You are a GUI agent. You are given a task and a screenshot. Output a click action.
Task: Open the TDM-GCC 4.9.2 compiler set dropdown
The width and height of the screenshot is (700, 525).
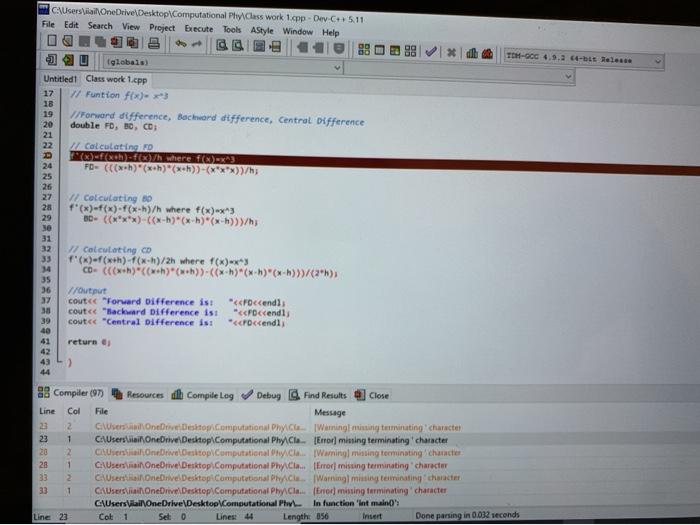click(x=583, y=59)
